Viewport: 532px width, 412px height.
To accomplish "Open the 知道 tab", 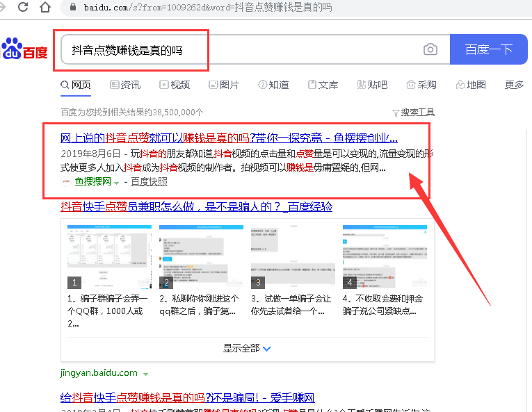I will tap(273, 85).
